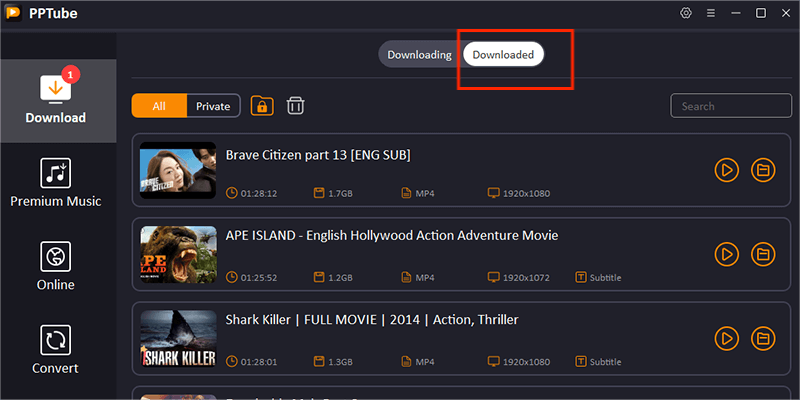Open Premium Music in sidebar
This screenshot has width=800, height=400.
tap(56, 183)
